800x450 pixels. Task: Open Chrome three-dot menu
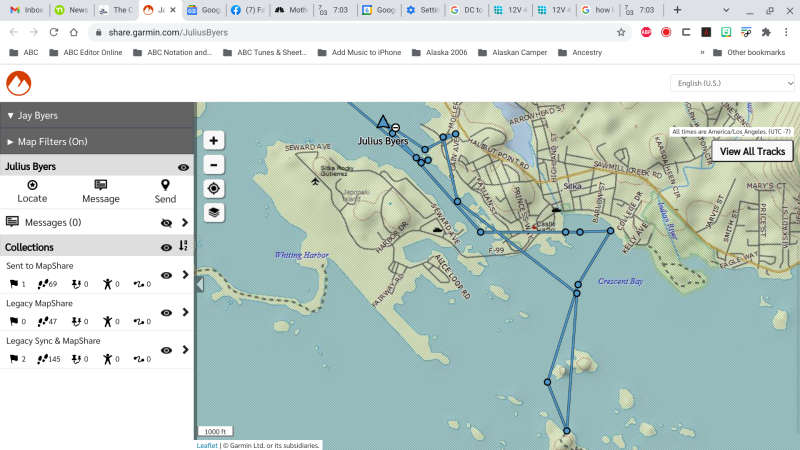pyautogui.click(x=786, y=32)
